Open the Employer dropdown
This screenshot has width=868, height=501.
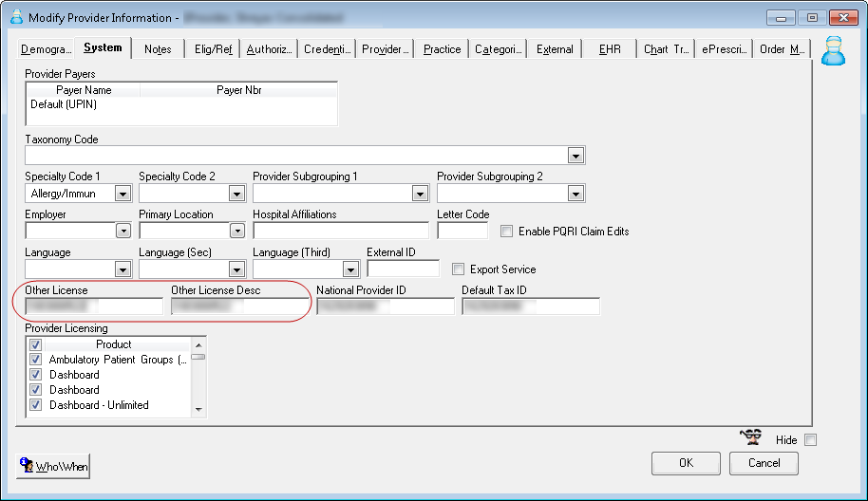coord(123,231)
